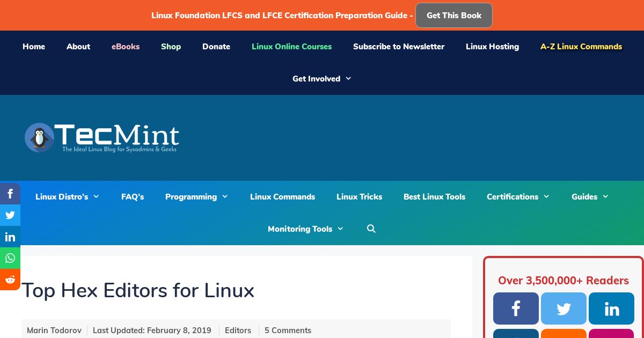The height and width of the screenshot is (338, 644).
Task: Open the FAQ's menu item
Action: [133, 197]
